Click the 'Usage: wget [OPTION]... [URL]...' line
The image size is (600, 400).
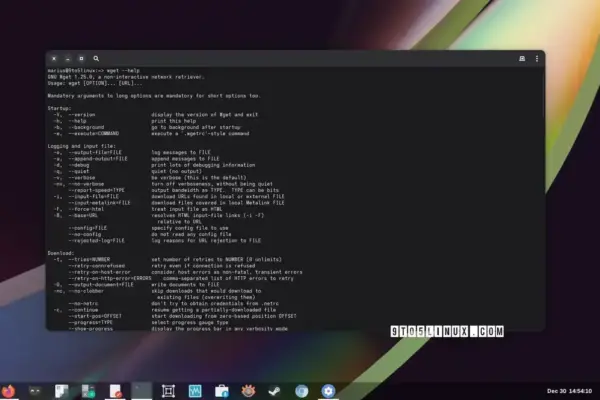tap(95, 83)
